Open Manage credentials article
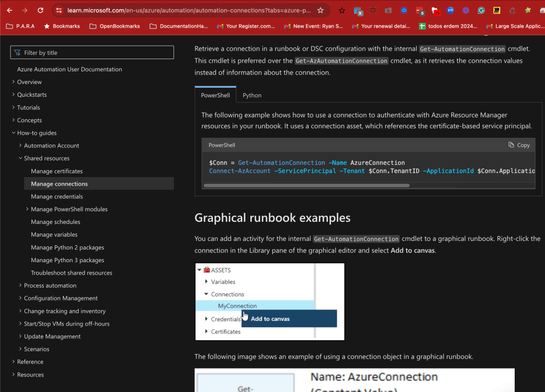This screenshot has height=392, width=545. point(56,196)
